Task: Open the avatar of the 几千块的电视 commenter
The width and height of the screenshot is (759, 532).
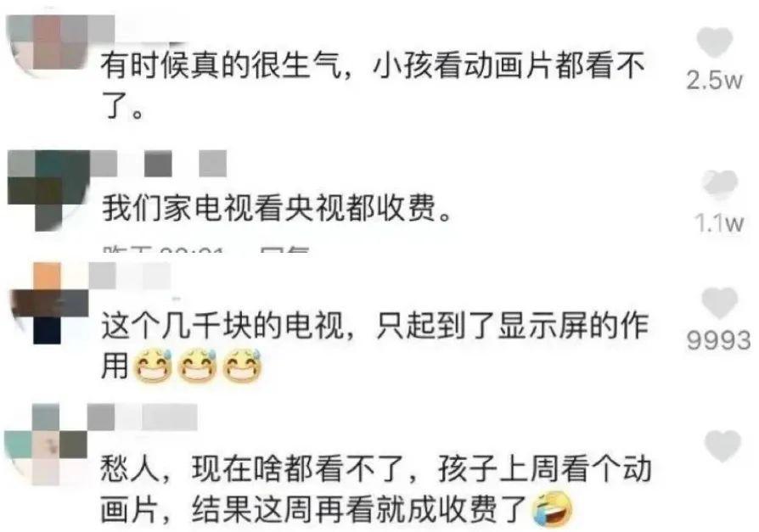Action: click(x=48, y=303)
